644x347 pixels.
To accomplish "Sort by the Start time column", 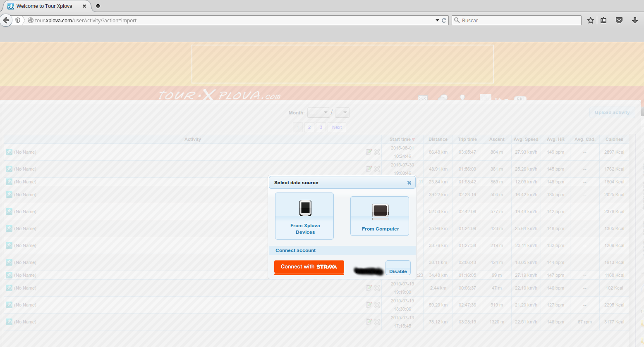I will [x=402, y=139].
